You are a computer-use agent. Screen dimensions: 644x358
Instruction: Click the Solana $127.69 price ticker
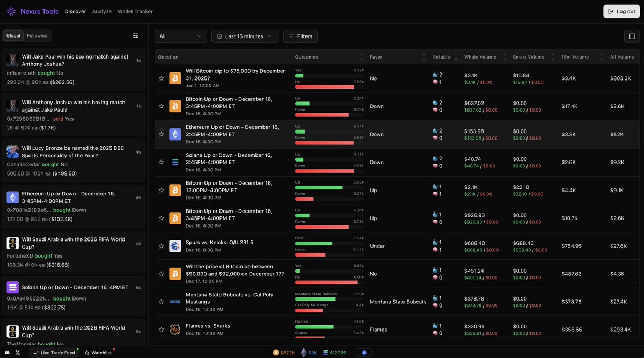pyautogui.click(x=335, y=353)
